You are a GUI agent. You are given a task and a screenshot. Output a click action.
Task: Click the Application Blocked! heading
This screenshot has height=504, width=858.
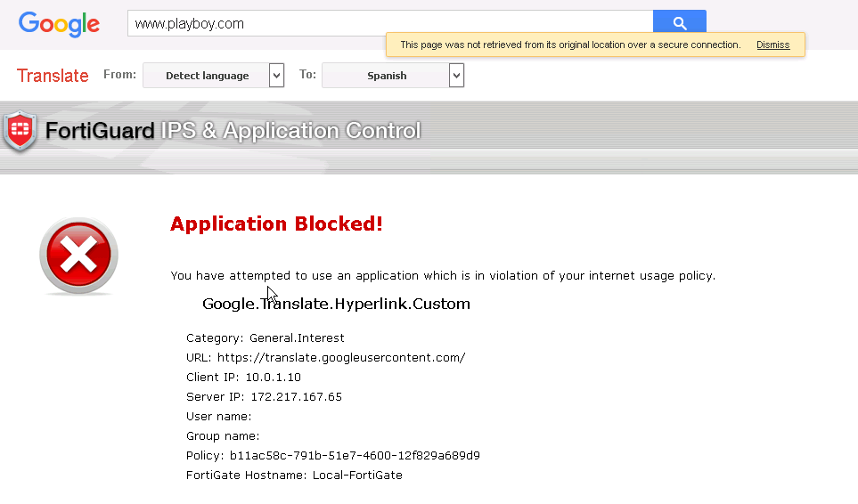pos(276,224)
